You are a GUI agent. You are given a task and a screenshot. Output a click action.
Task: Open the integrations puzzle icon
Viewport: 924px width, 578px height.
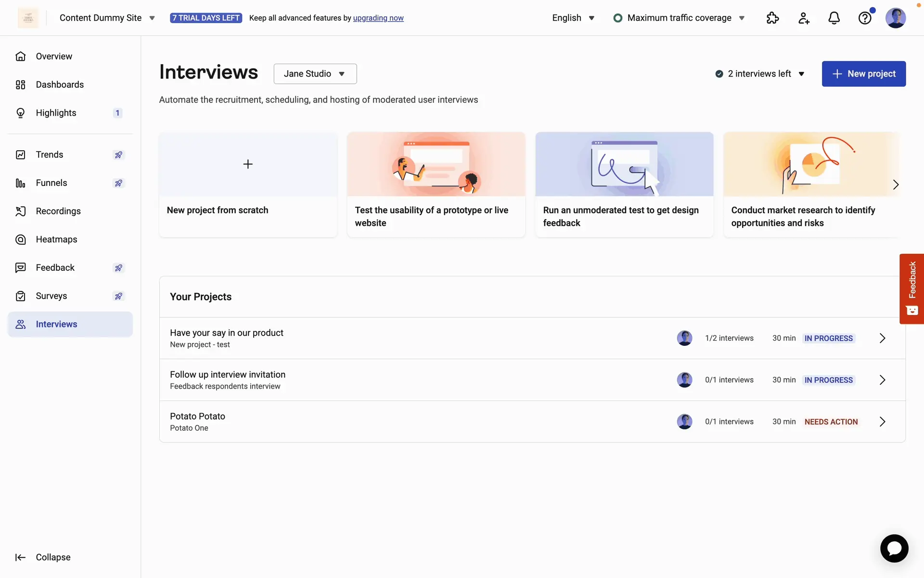pos(772,18)
